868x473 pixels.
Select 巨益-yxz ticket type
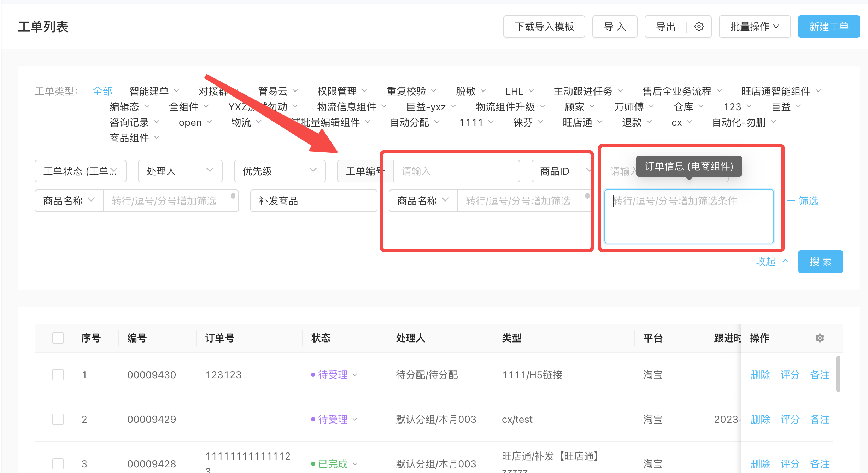point(431,107)
